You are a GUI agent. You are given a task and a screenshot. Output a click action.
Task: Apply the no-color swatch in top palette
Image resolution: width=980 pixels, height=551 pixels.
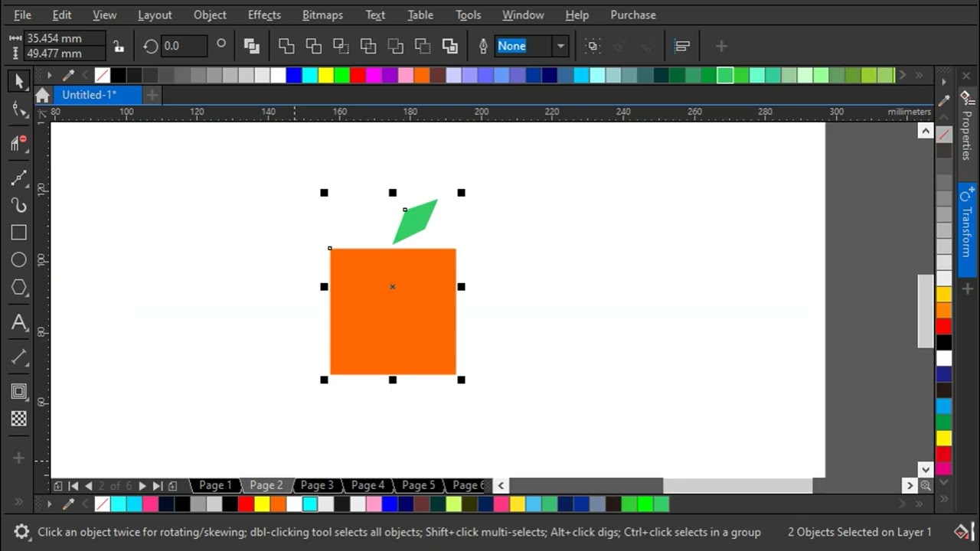(102, 75)
